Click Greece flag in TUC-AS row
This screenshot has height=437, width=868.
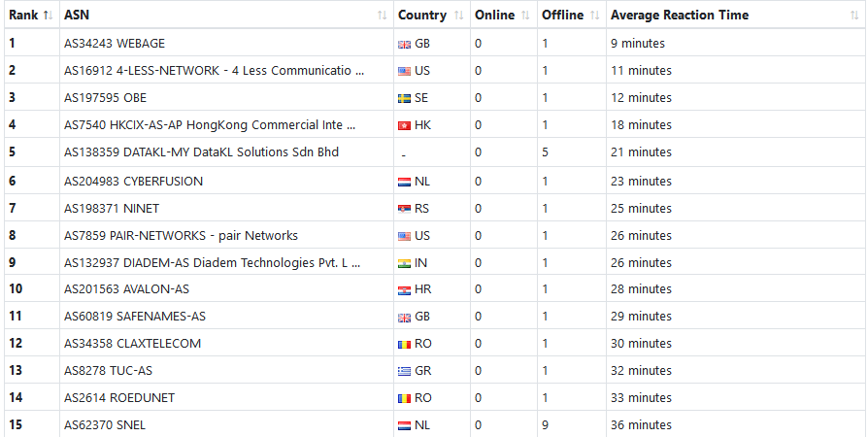pos(404,372)
